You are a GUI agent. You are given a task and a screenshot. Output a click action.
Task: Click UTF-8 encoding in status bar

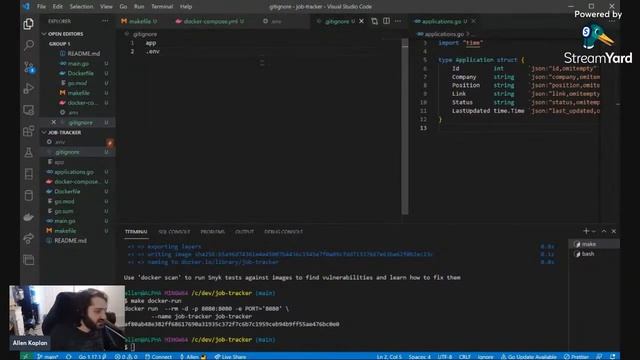pos(445,356)
